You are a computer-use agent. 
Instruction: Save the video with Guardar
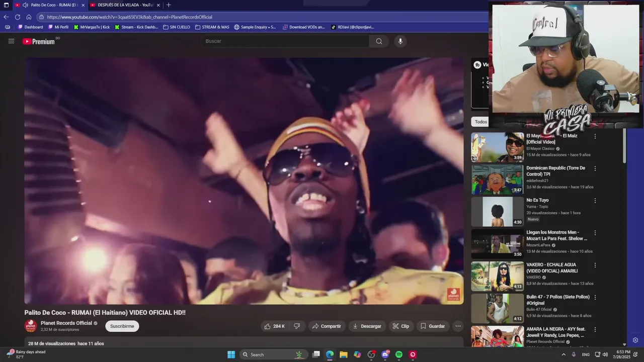coord(433,326)
